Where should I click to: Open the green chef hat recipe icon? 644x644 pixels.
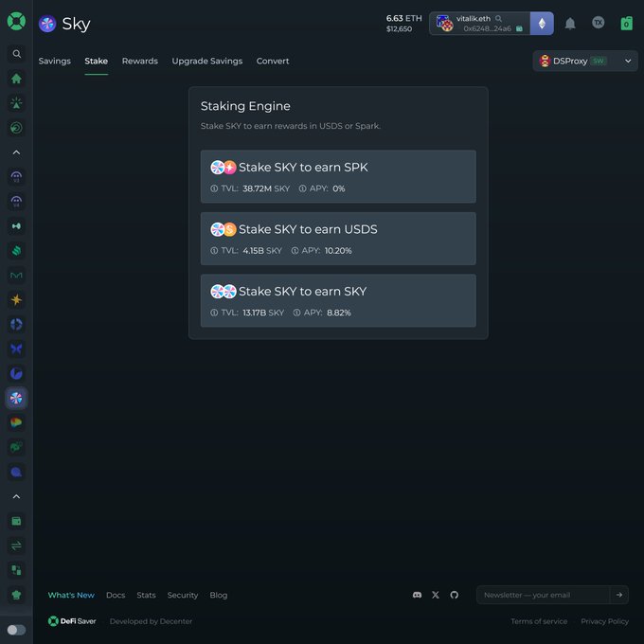tap(16, 595)
